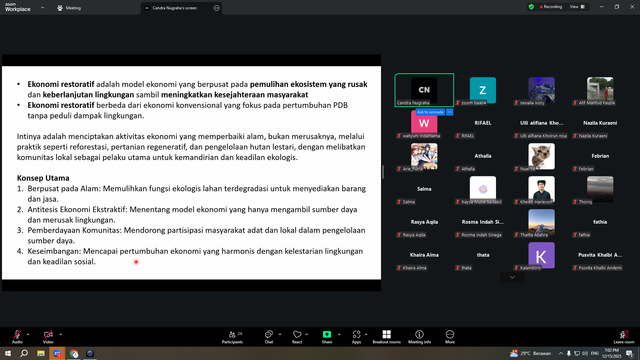Select the zoom baa04 Z tile
640x360 pixels.
tap(483, 90)
